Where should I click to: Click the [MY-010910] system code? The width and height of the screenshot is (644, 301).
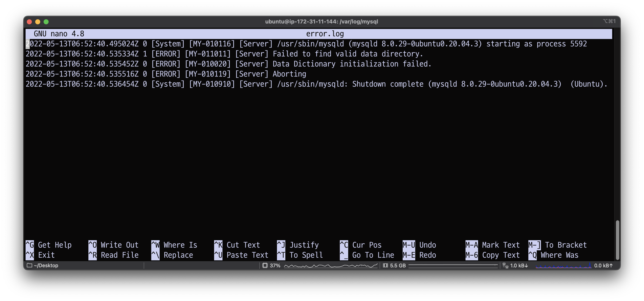coord(212,84)
